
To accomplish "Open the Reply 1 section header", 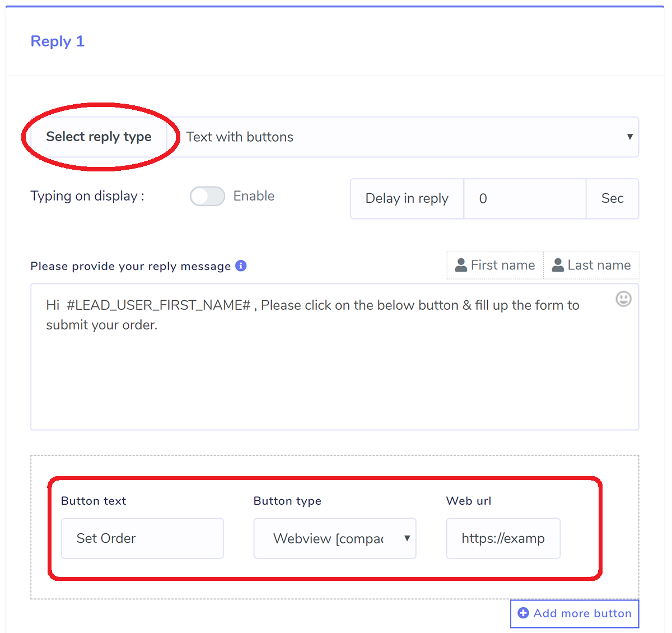I will tap(57, 41).
